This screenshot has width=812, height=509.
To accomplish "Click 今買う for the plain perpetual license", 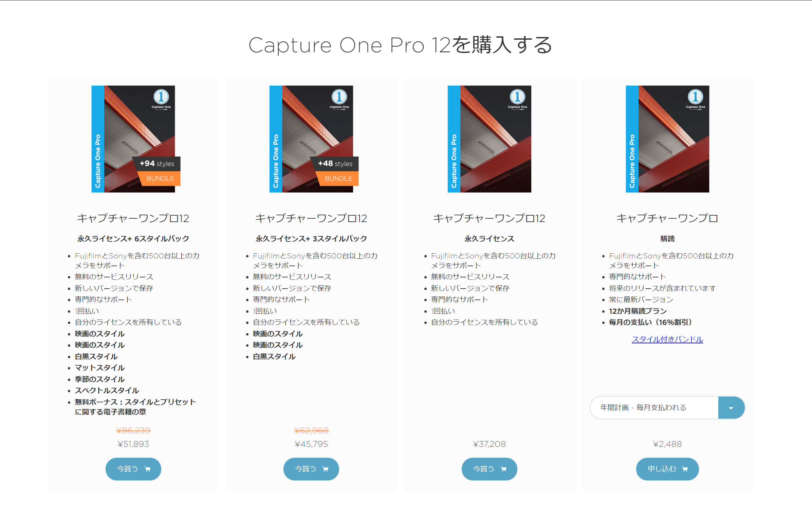I will coord(490,469).
